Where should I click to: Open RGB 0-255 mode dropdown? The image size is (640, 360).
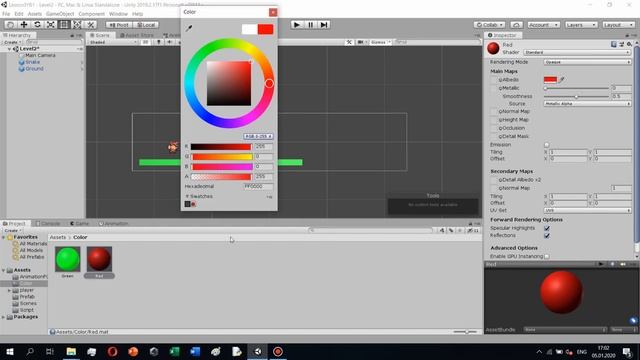pyautogui.click(x=258, y=136)
